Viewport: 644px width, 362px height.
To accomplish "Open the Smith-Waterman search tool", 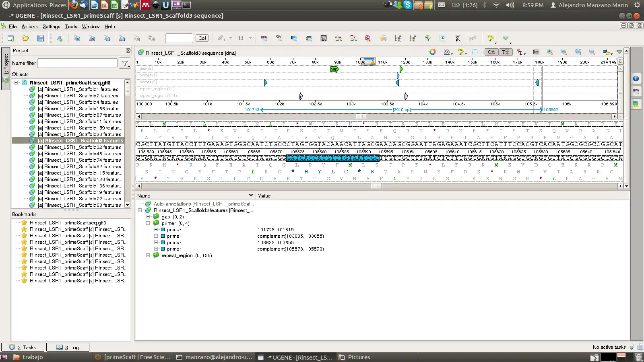I will point(279,38).
